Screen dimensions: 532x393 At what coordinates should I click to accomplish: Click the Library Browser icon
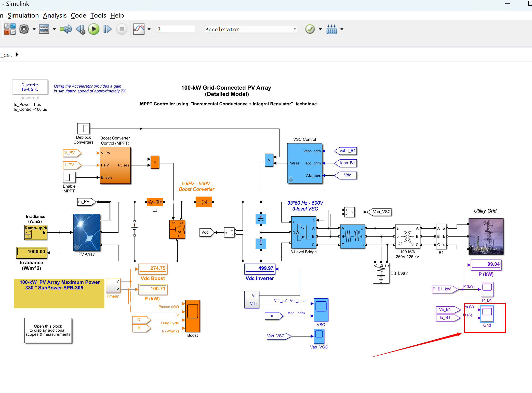(10, 29)
